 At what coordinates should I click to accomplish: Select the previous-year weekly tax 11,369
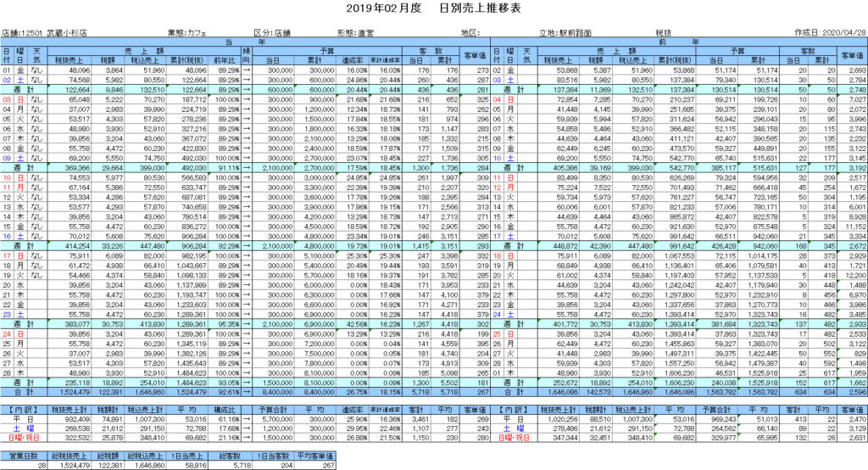click(x=600, y=90)
